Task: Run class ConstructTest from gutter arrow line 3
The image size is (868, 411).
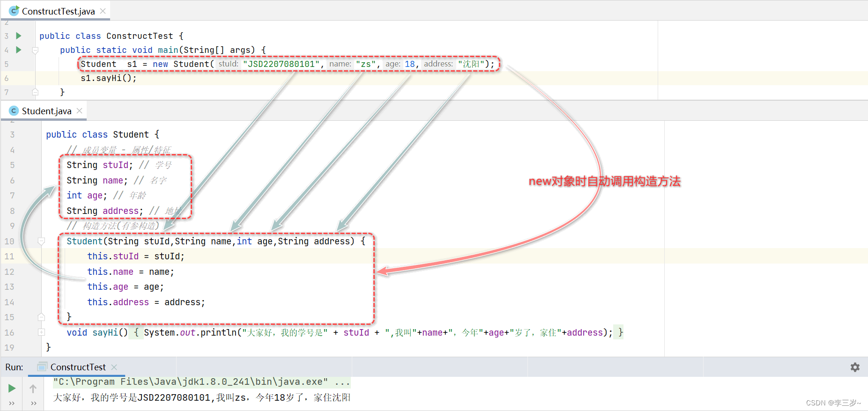Action: click(x=19, y=36)
